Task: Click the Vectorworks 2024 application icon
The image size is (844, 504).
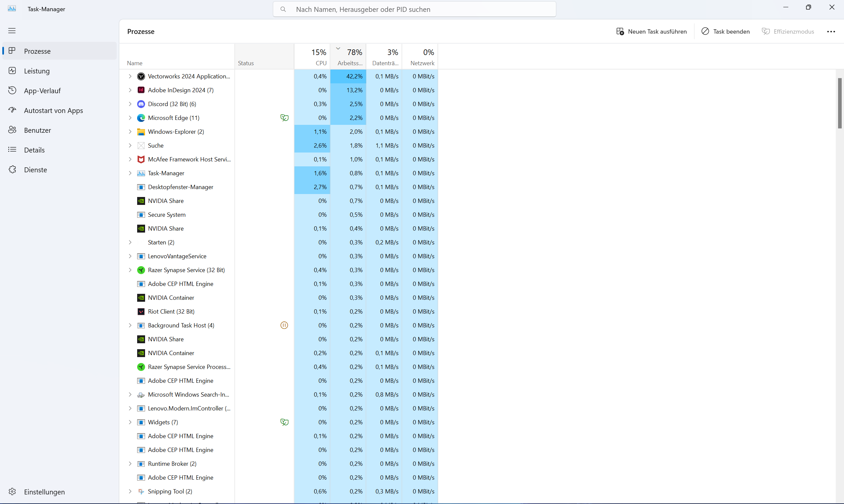Action: click(x=141, y=76)
